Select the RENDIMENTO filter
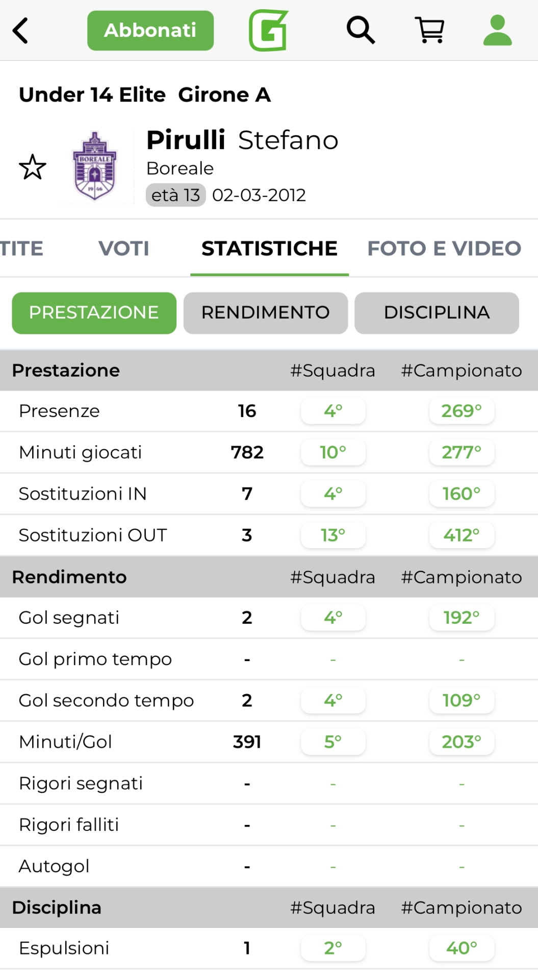 click(265, 313)
